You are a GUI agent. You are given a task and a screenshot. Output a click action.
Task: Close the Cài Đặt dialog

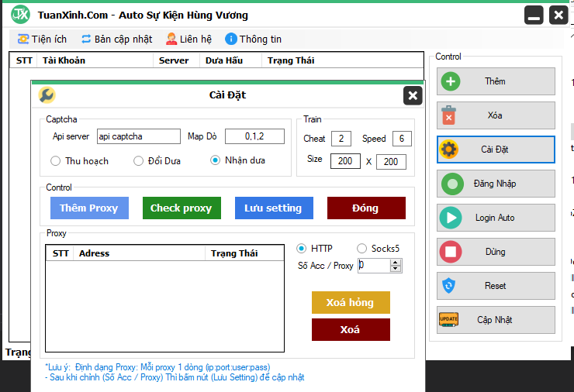tap(413, 95)
